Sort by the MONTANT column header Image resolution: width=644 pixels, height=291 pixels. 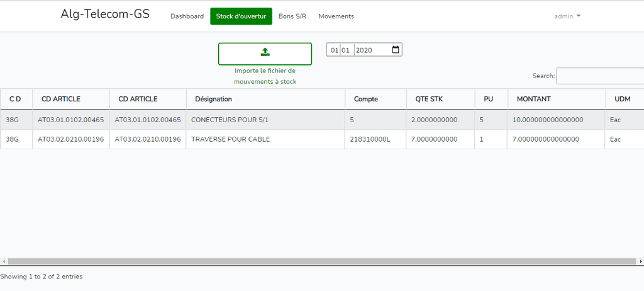(557, 99)
